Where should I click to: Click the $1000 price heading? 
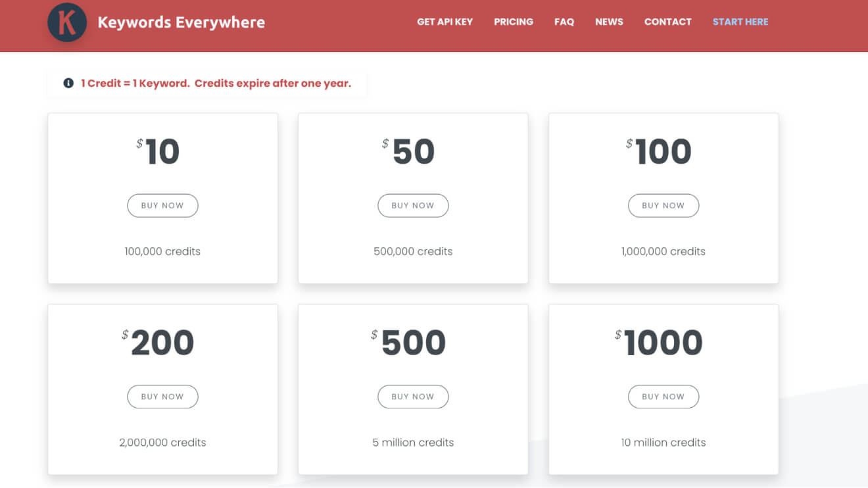click(x=659, y=343)
